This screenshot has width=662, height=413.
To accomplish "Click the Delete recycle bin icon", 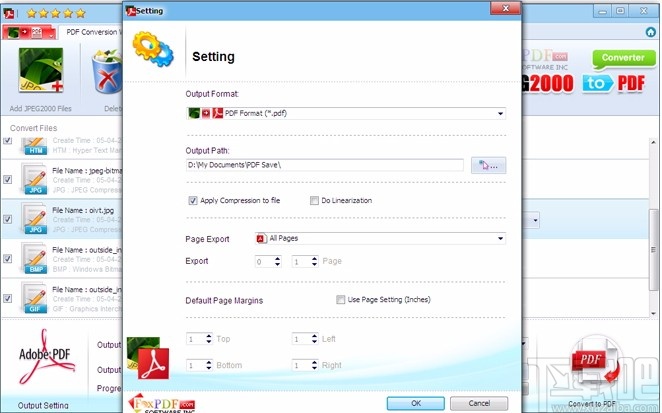I will (x=107, y=71).
